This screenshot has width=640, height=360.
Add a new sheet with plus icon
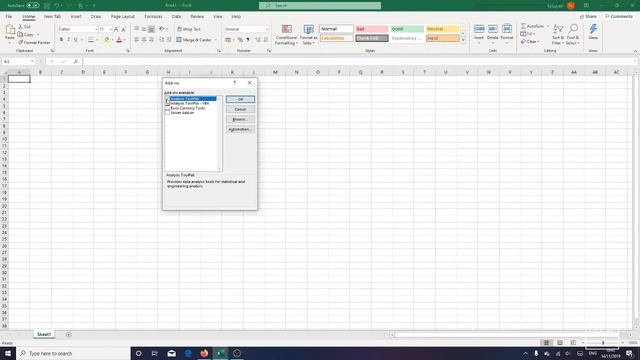click(69, 335)
